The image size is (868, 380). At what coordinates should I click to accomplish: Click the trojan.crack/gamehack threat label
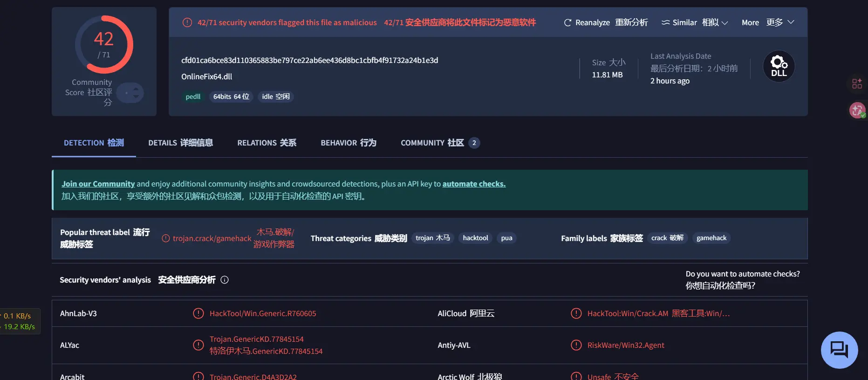pos(212,238)
